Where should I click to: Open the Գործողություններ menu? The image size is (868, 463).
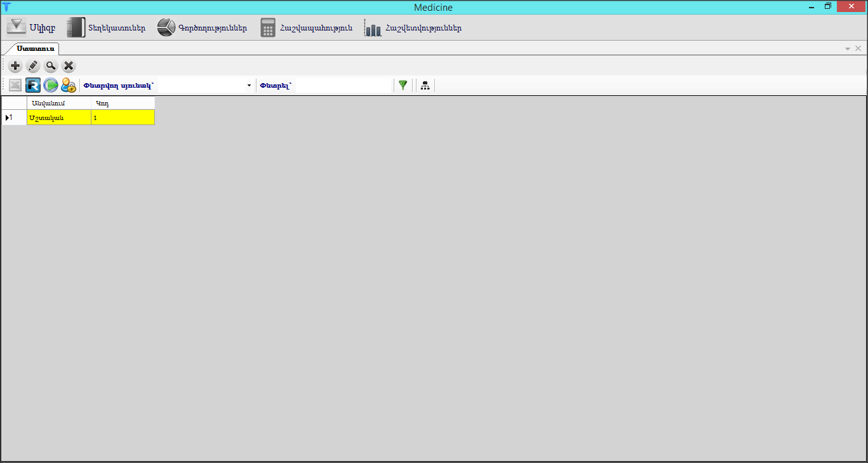click(x=202, y=28)
